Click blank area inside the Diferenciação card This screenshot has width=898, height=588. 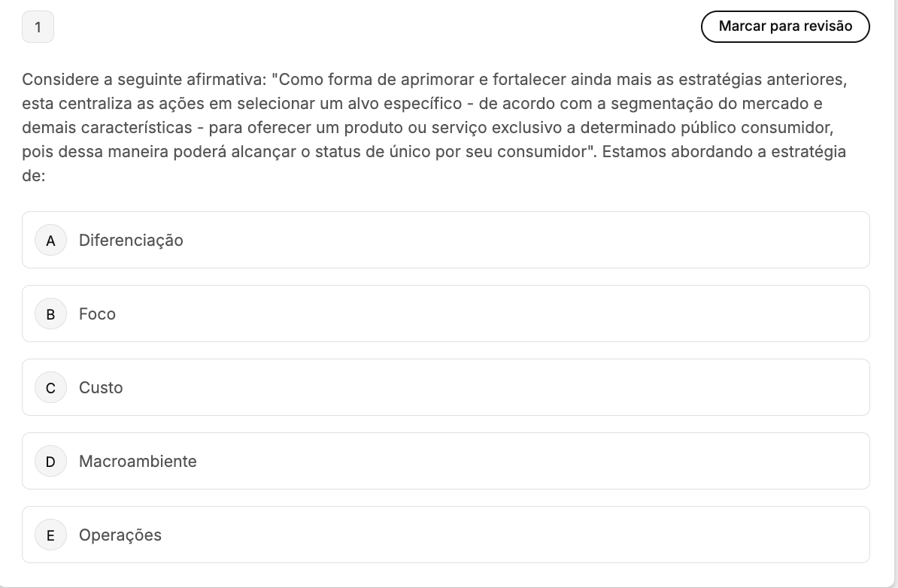(x=515, y=240)
